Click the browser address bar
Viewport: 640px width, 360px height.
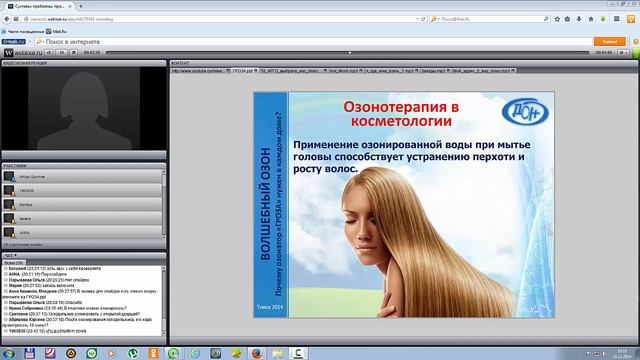(x=220, y=19)
